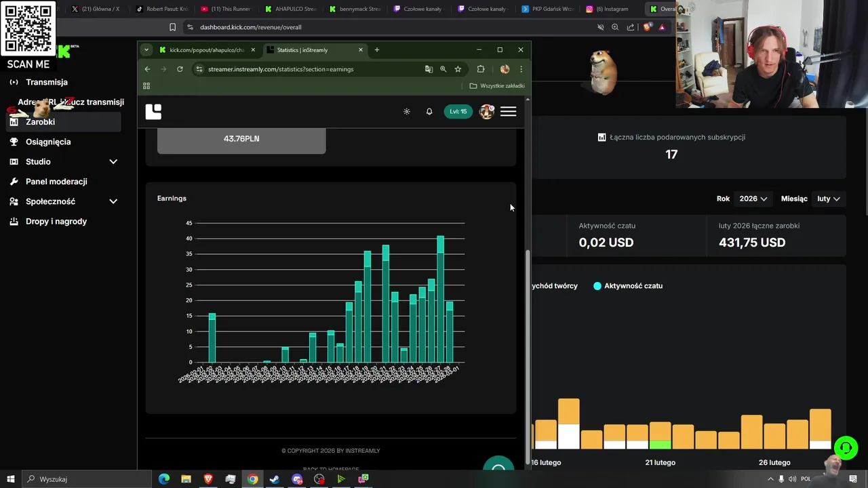
Task: Open the Rok 2026 year dropdown
Action: click(753, 199)
